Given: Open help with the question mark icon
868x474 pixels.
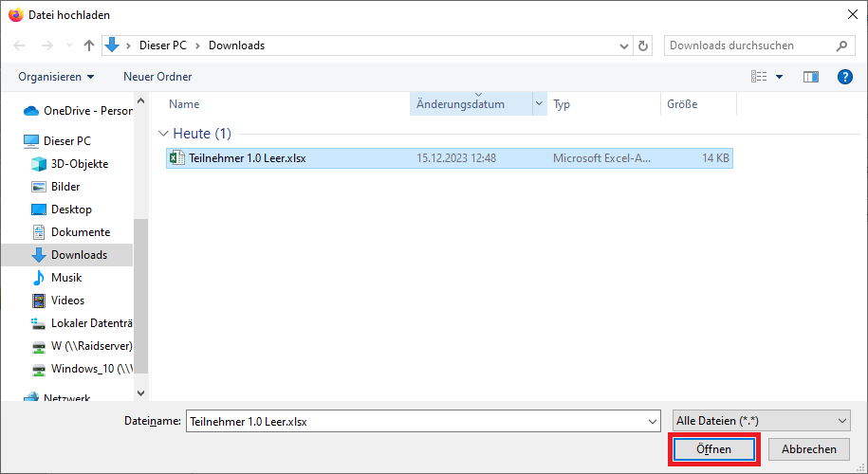Looking at the screenshot, I should point(844,77).
